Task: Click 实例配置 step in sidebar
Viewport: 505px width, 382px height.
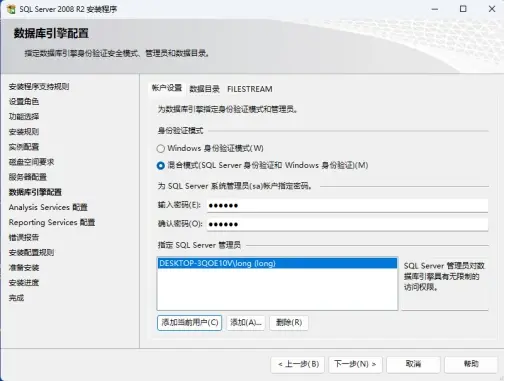Action: [24, 147]
